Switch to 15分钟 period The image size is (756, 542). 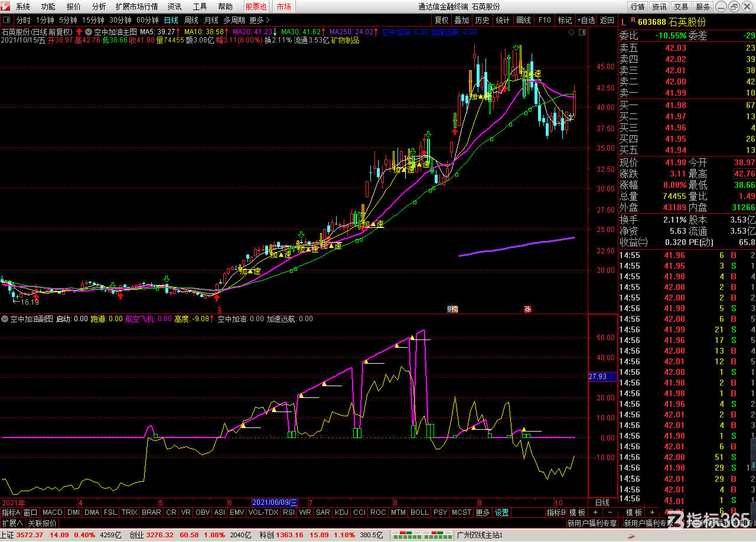[93, 20]
